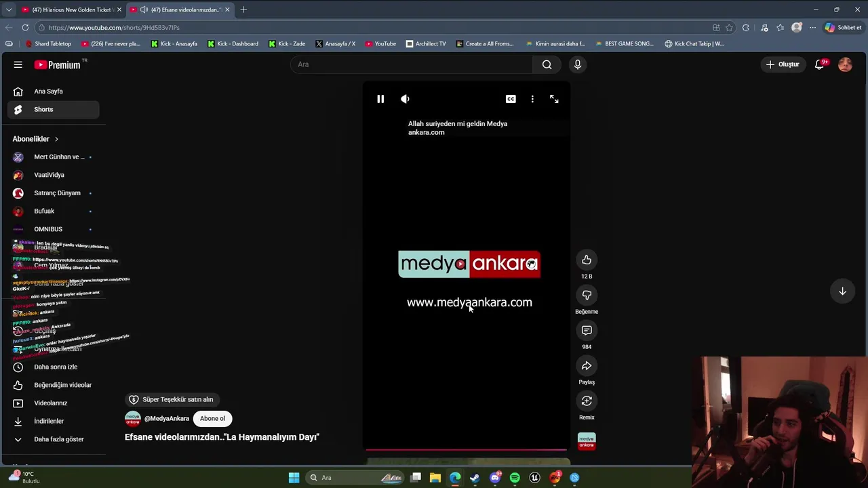
Task: Open Bufuak subscription channel
Action: click(x=53, y=211)
